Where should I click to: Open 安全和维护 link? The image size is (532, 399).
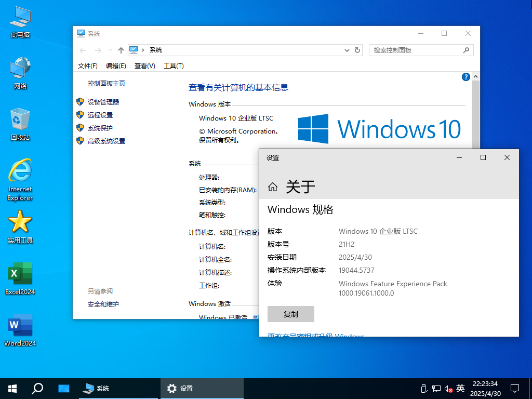pos(103,304)
